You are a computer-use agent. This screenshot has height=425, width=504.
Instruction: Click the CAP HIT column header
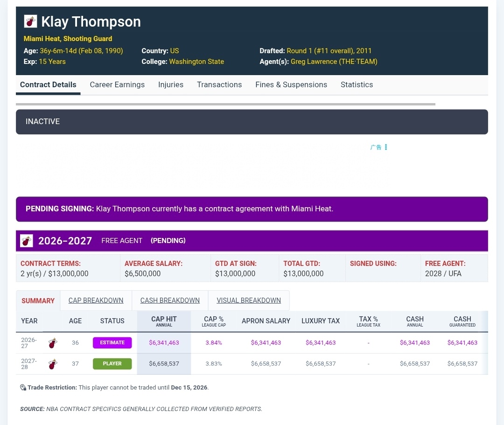point(164,321)
